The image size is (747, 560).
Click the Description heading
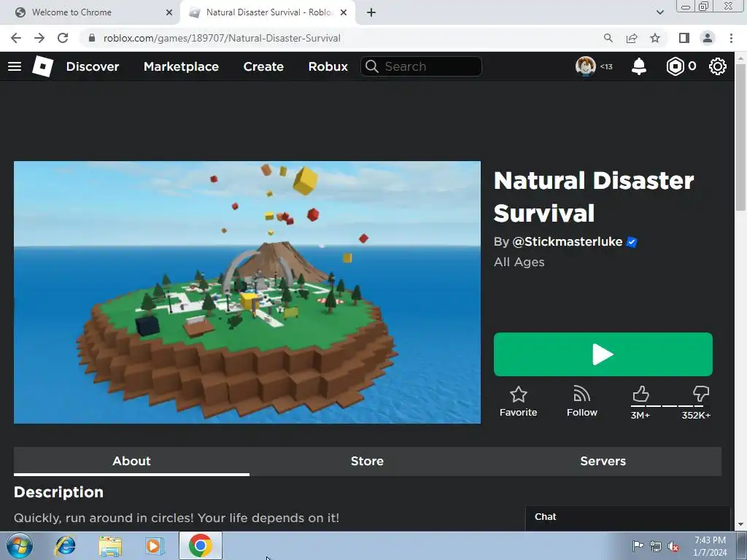[58, 492]
